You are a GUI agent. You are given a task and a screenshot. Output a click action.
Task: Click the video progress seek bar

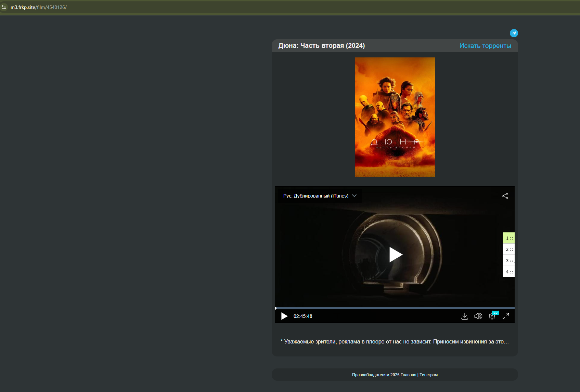click(395, 308)
